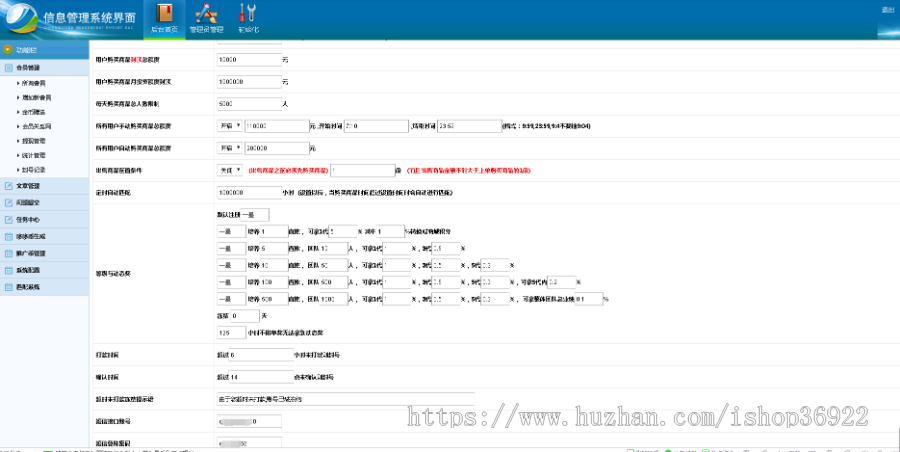
Task: Click the 团队 field showing 500 人
Action: (x=334, y=283)
